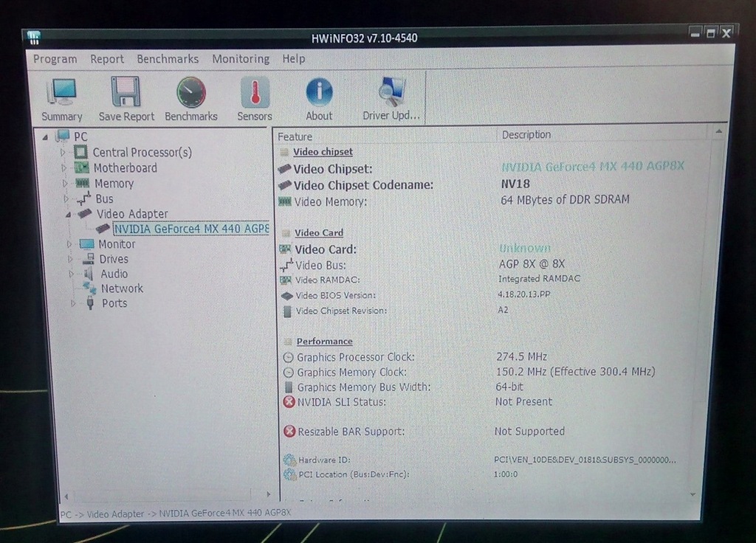Expand the Central Processor(s) node
This screenshot has height=543, width=756.
pyautogui.click(x=63, y=153)
